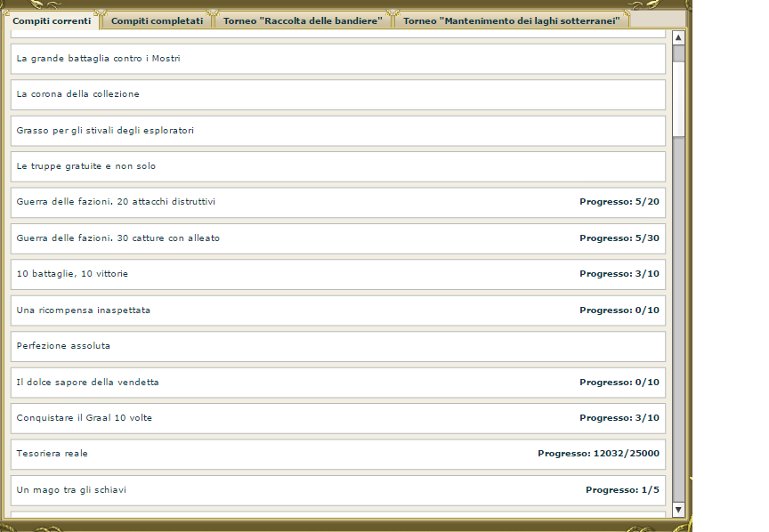Open Torneo "Raccolta delle bandiere" tab
Viewport: 769px width, 532px height.
tap(303, 20)
